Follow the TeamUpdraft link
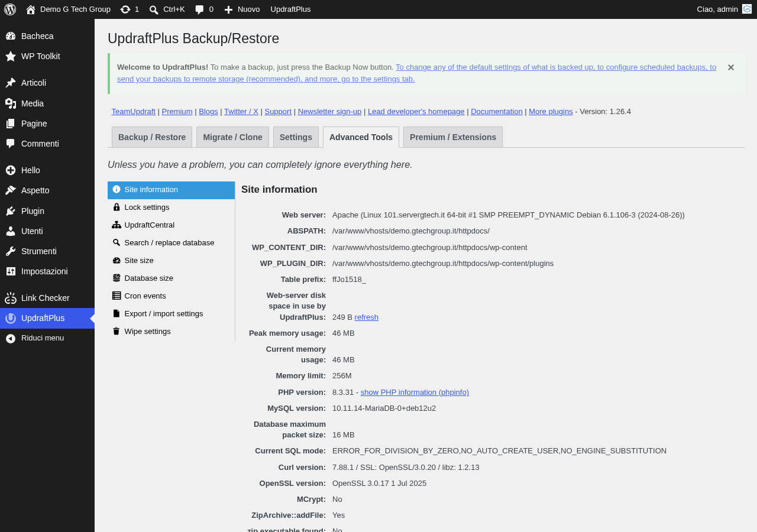 [x=134, y=112]
